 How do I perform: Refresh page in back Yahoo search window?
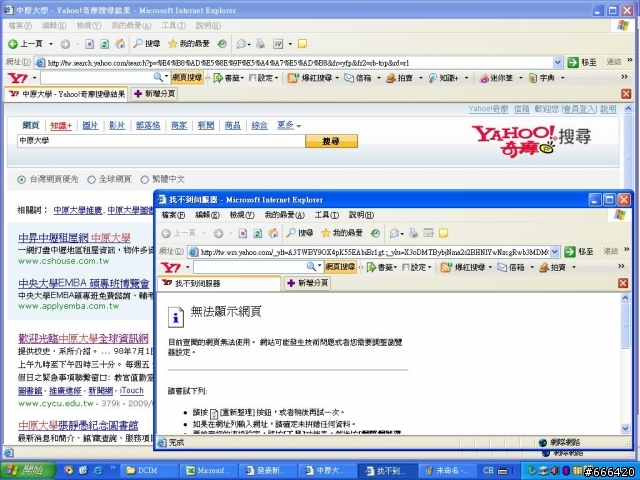(x=104, y=44)
